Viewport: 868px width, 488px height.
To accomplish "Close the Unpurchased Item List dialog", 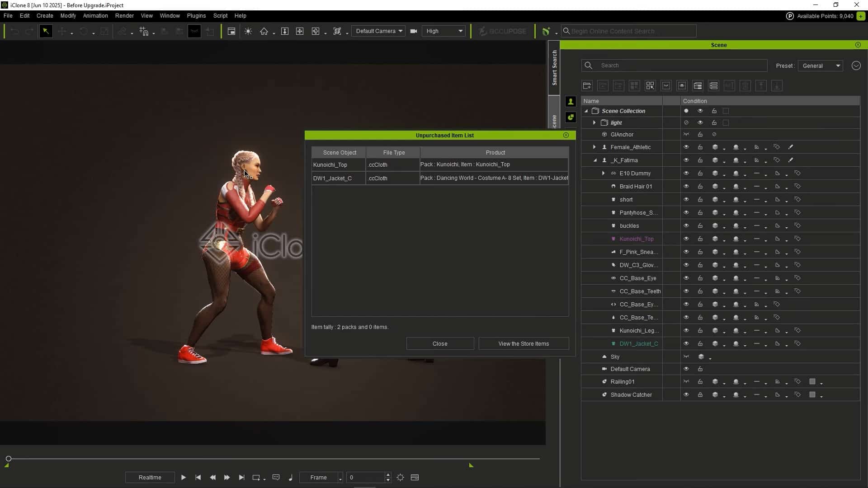I will [566, 135].
